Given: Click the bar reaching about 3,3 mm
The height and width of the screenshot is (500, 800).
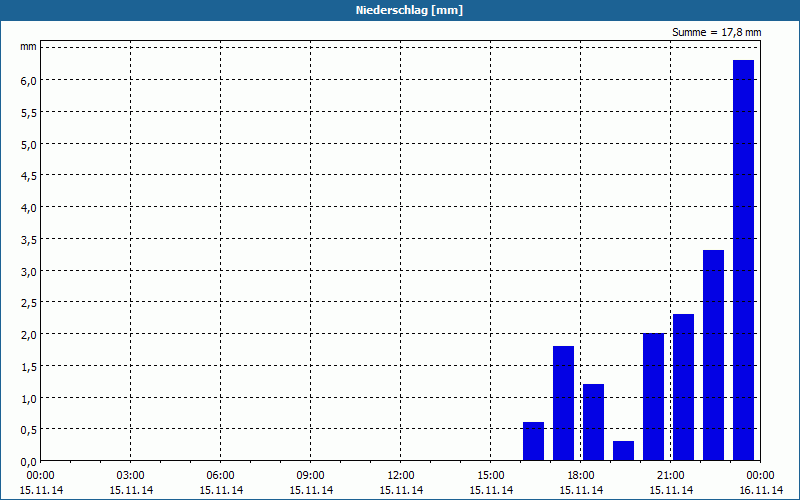Looking at the screenshot, I should point(713,355).
